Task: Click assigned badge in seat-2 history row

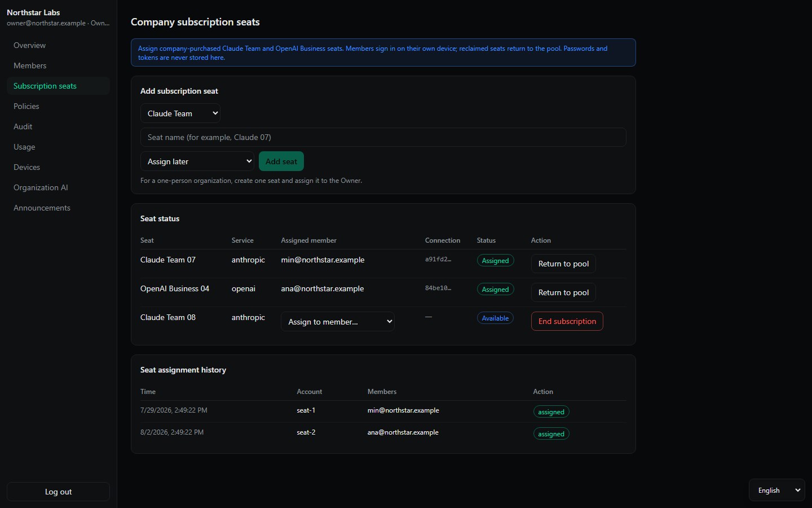Action: [551, 434]
